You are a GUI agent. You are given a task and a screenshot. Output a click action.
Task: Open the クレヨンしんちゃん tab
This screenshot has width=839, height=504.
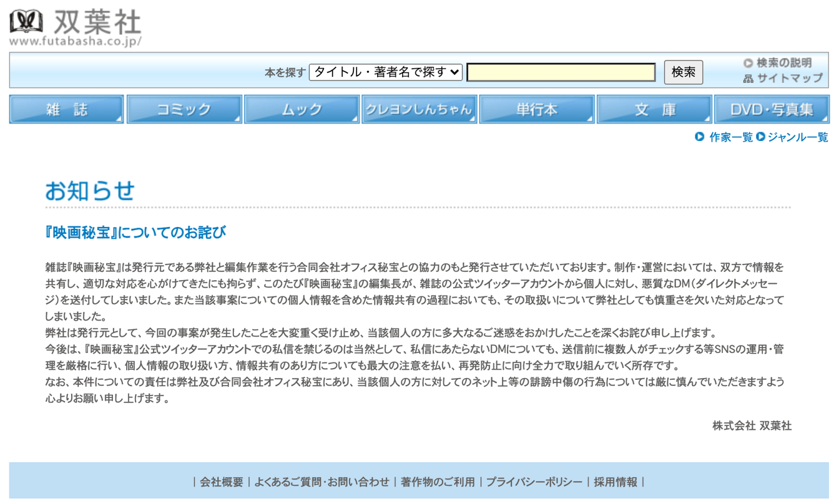pyautogui.click(x=419, y=110)
